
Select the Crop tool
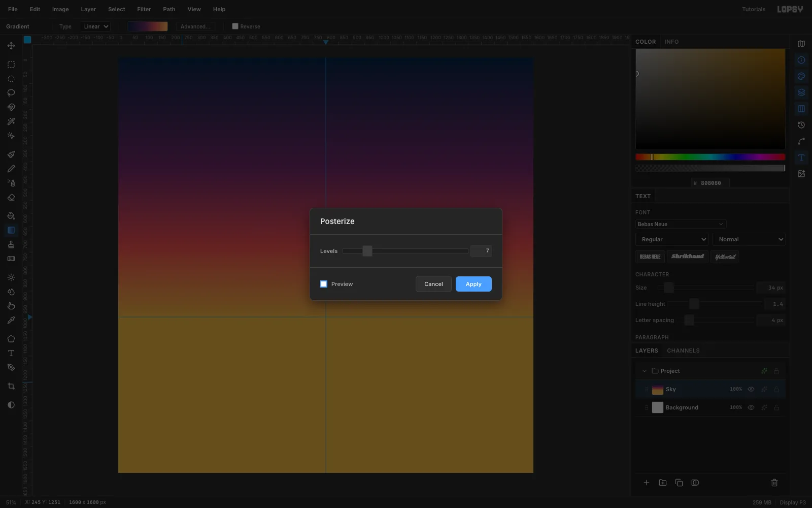11,386
